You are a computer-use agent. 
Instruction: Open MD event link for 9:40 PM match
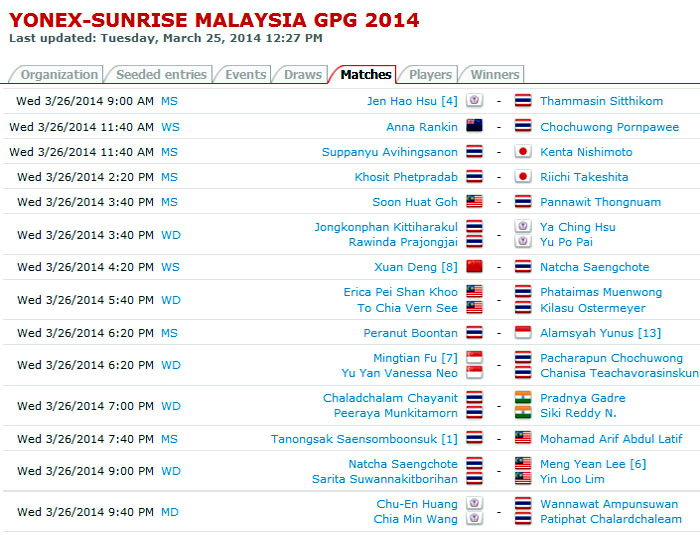[x=170, y=512]
